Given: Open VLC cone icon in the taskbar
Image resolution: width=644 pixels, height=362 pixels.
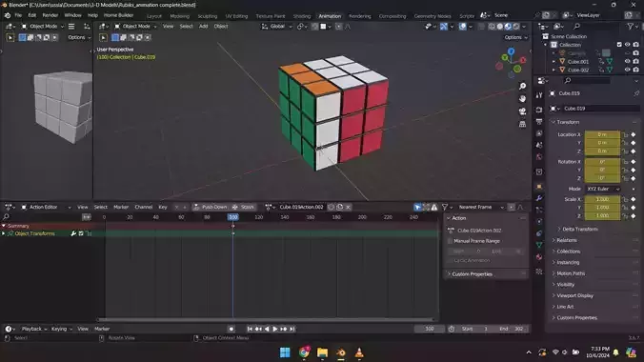Looking at the screenshot, I should 359,352.
